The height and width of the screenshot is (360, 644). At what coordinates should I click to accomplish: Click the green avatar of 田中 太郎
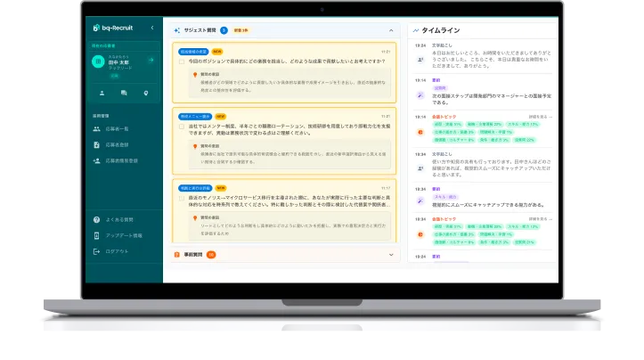[x=98, y=61]
